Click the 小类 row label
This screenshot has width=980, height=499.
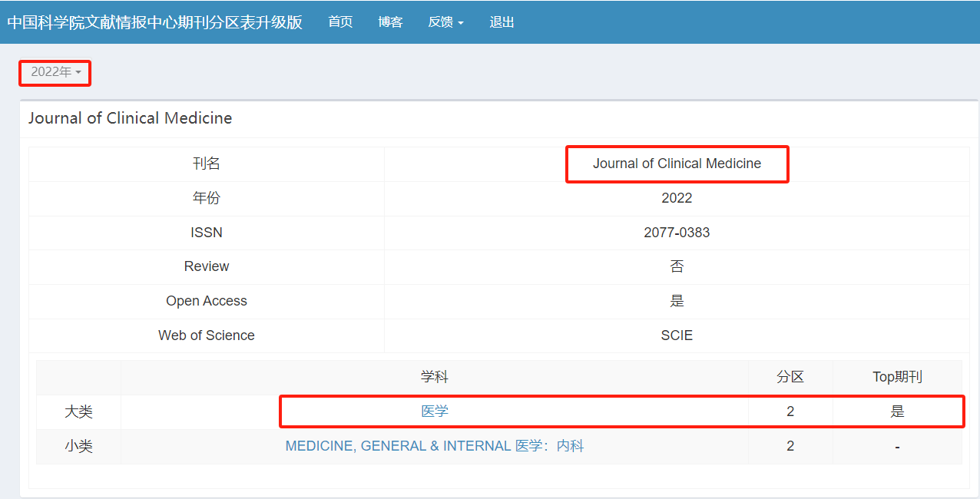78,446
